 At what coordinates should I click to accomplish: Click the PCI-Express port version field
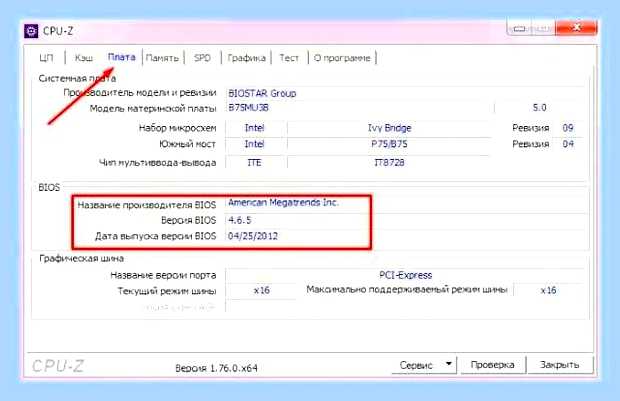405,275
